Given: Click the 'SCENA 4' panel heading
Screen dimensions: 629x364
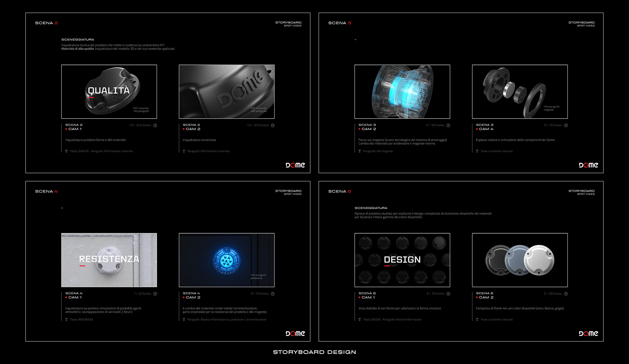Looking at the screenshot, I should click(x=47, y=191).
